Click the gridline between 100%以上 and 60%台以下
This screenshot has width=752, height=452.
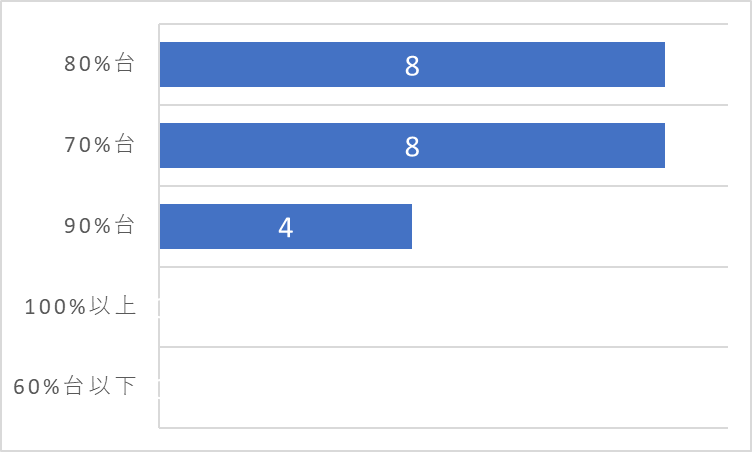click(x=444, y=347)
